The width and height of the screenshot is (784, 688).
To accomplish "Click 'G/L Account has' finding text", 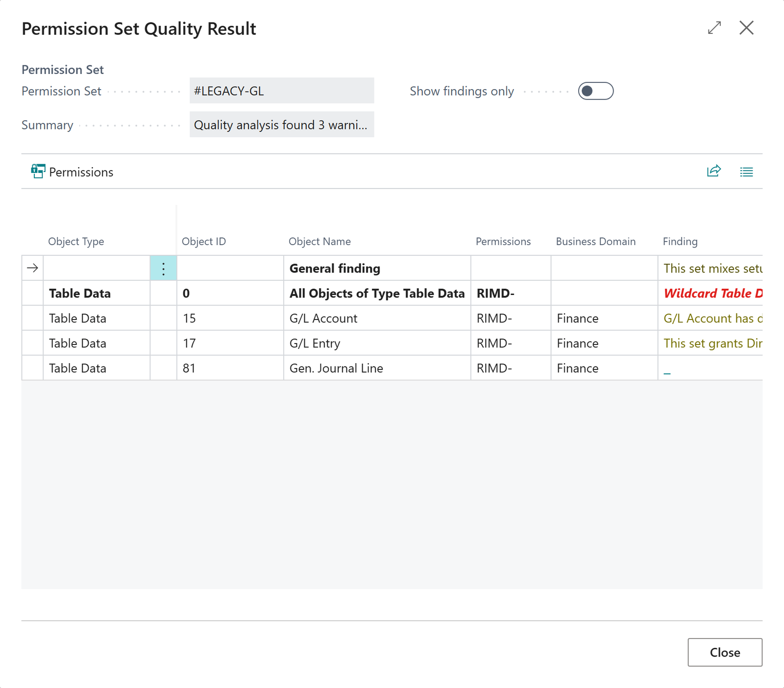I will pos(713,319).
